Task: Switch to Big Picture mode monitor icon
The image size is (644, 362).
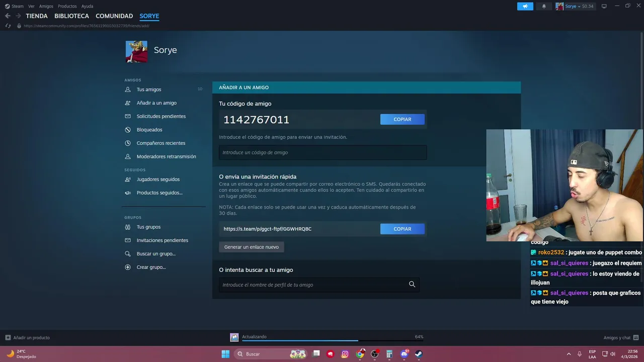Action: click(x=604, y=6)
